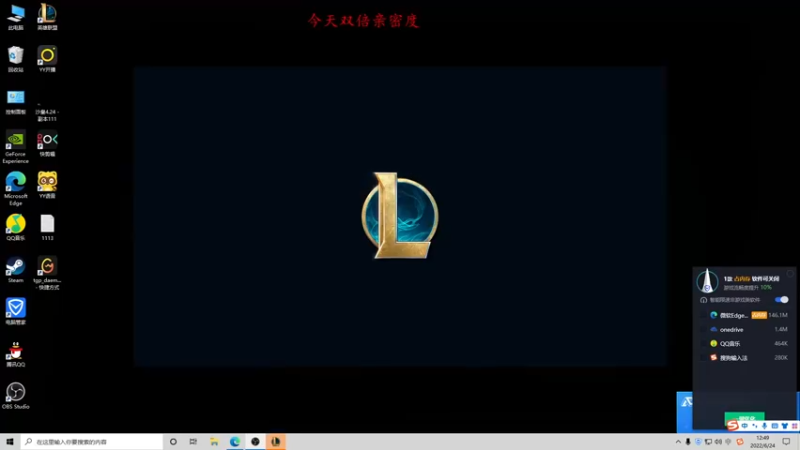Expand the hidden system tray icons
The image size is (800, 450).
pyautogui.click(x=678, y=442)
